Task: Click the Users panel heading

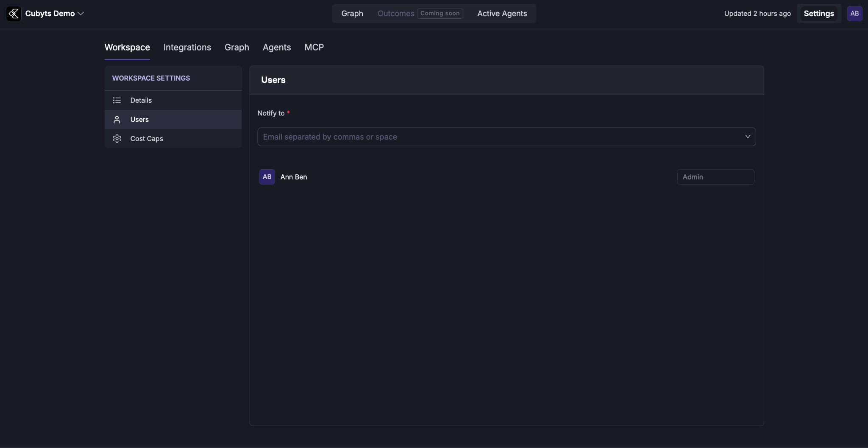Action: point(273,80)
